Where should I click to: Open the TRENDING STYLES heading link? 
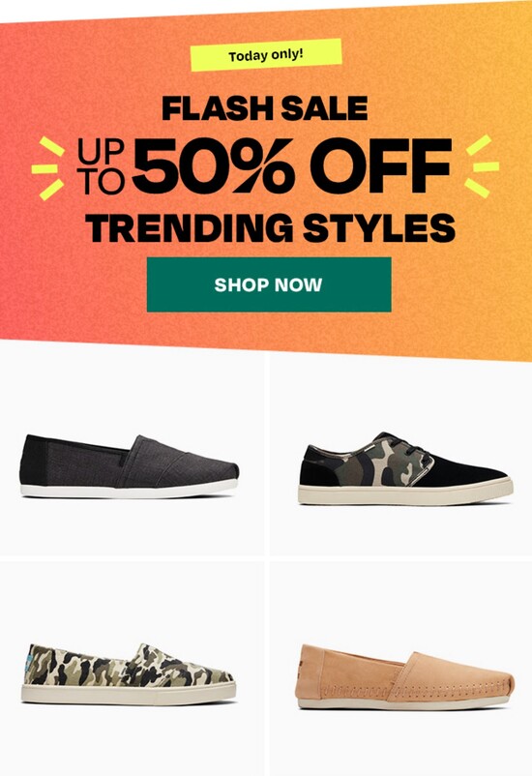270,227
